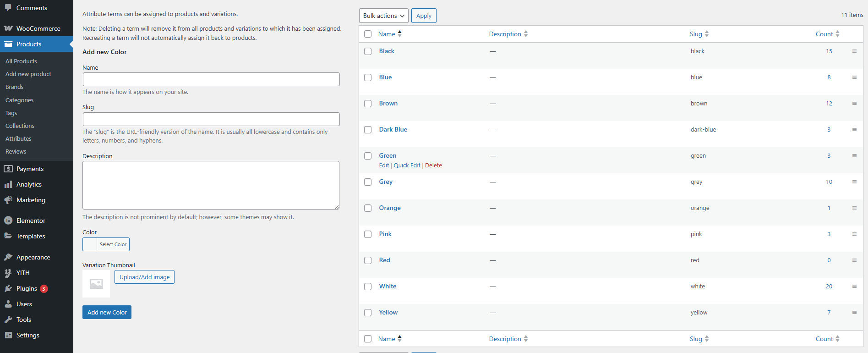
Task: Click the YITH icon in sidebar
Action: coord(8,273)
